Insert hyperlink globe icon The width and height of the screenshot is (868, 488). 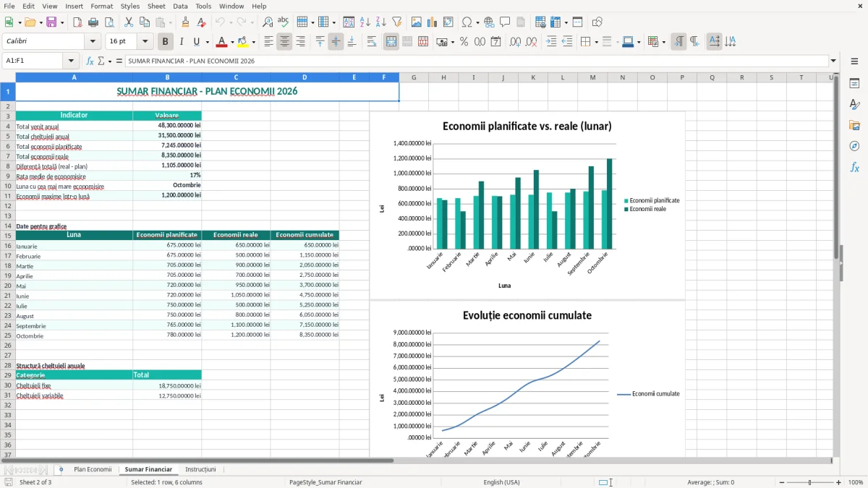489,22
